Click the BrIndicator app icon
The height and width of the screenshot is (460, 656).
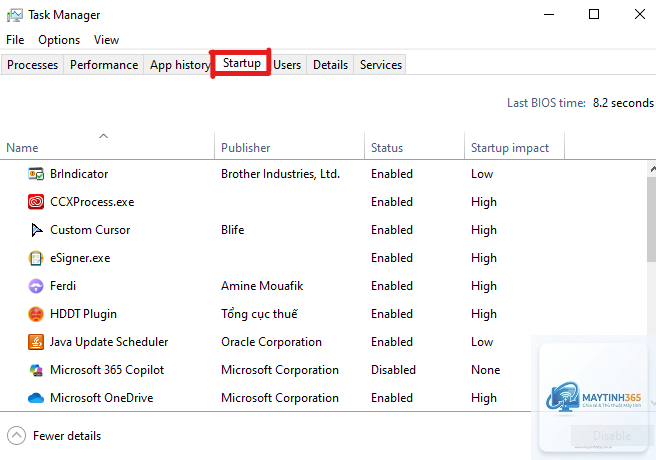coord(36,174)
